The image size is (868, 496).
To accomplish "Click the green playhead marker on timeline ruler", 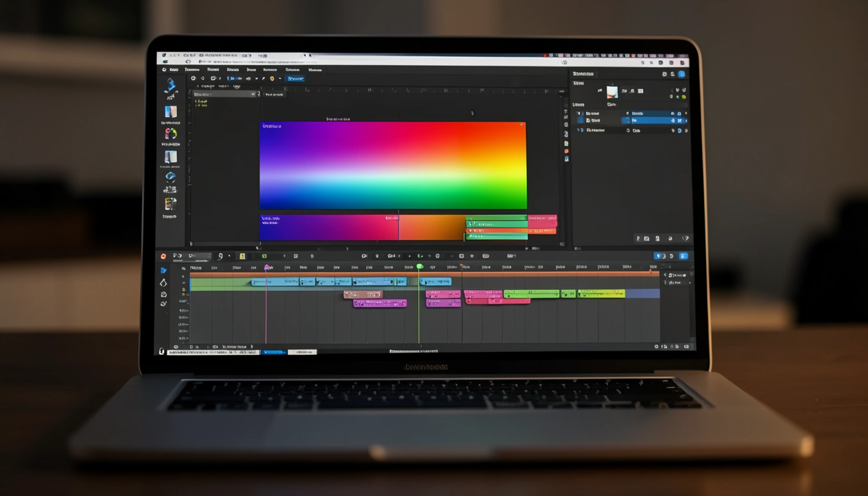I will pyautogui.click(x=419, y=266).
